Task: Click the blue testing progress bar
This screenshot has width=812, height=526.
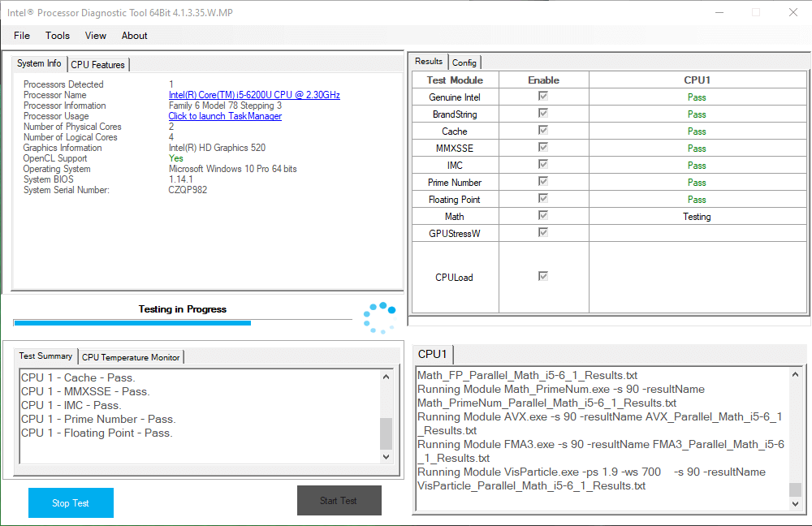Action: (132, 323)
